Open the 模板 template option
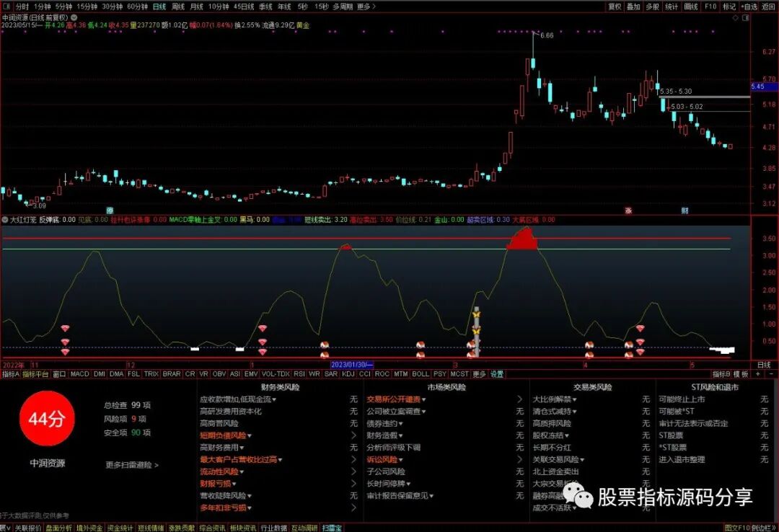Screen dimensions: 779x532 pyautogui.click(x=741, y=374)
